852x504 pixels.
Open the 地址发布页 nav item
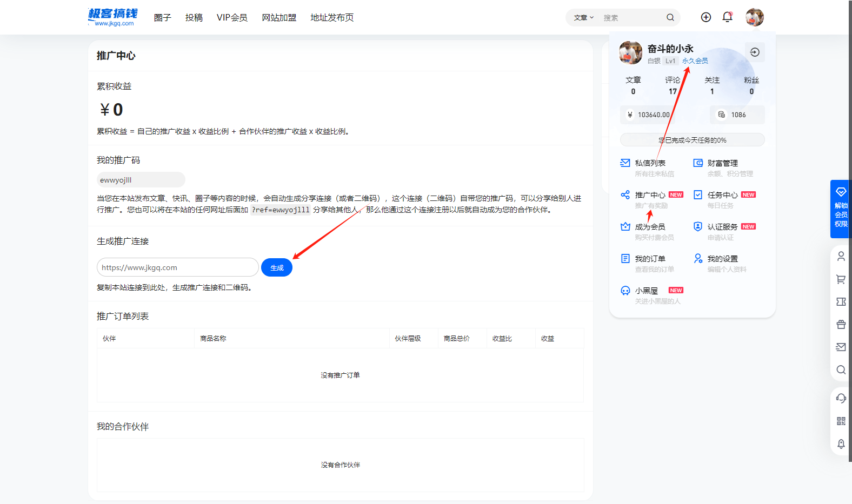point(332,17)
